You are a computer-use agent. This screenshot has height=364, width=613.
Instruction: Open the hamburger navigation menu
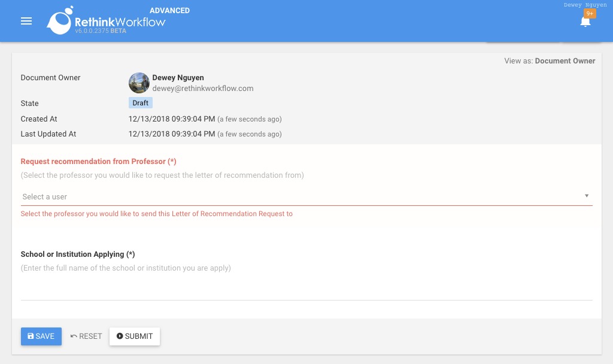point(26,20)
